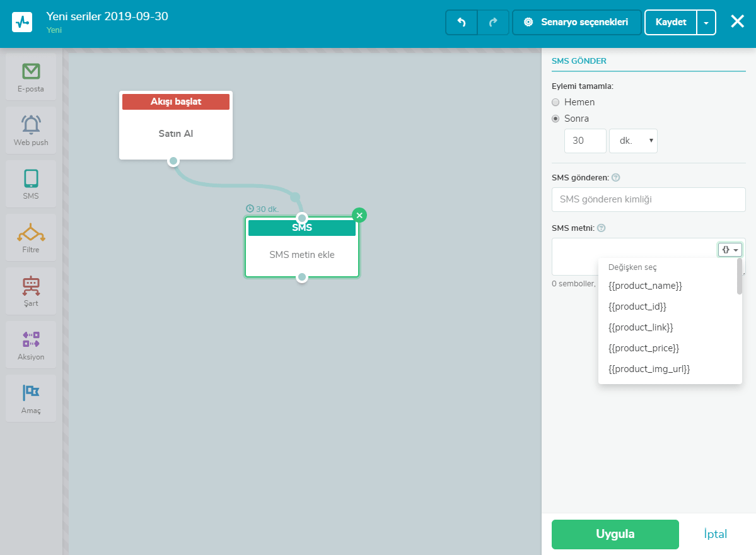This screenshot has height=555, width=756.
Task: Click the top connector of SMS node
Action: pos(302,218)
